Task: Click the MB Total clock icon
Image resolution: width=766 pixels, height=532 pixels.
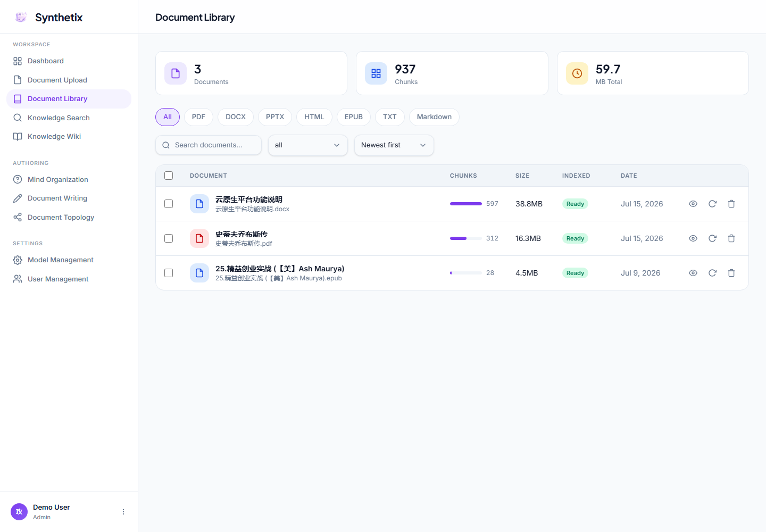Action: (577, 73)
